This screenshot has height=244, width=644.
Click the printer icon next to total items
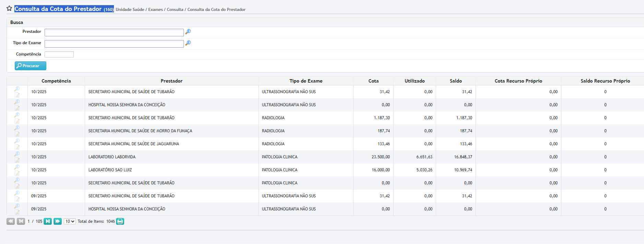[120, 221]
